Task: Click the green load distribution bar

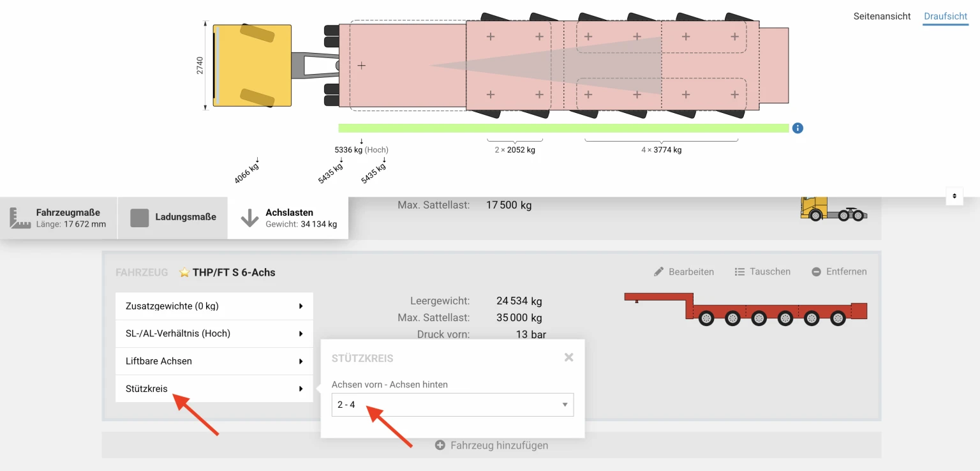Action: [563, 128]
